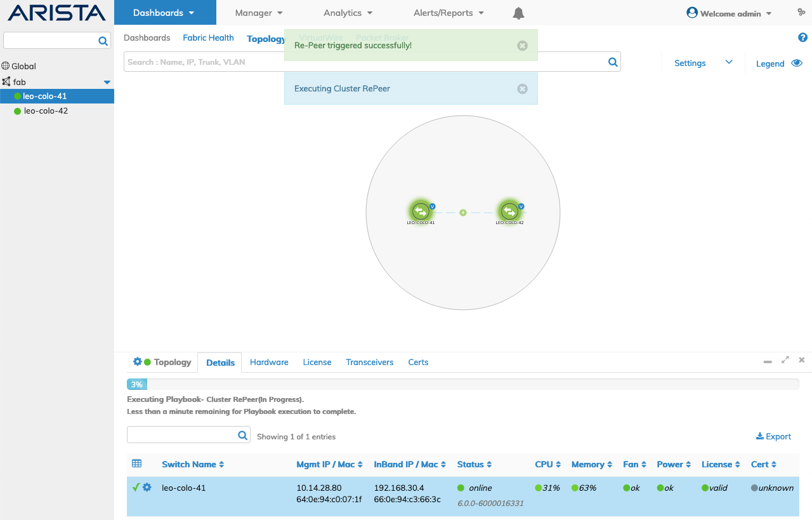Close the bottom Topology details panel
Image resolution: width=812 pixels, height=520 pixels.
point(801,360)
